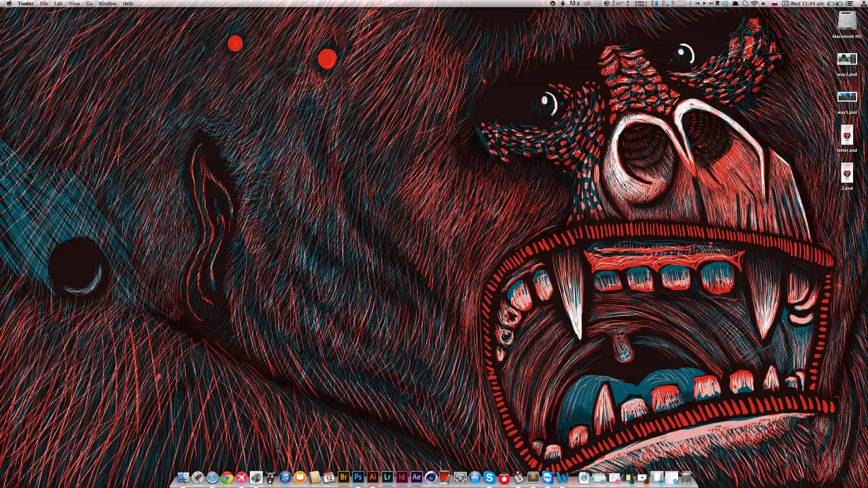The height and width of the screenshot is (488, 868).
Task: Open the Apple menu
Action: pyautogui.click(x=9, y=4)
